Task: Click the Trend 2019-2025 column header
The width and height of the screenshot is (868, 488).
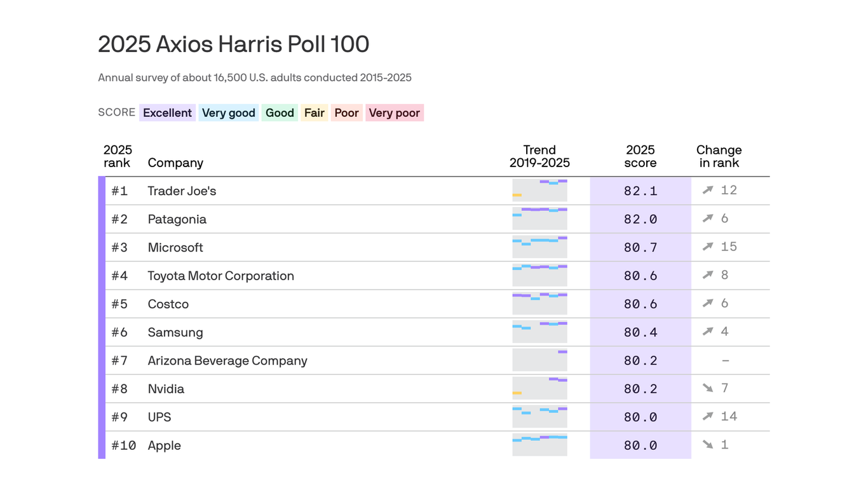Action: coord(539,156)
